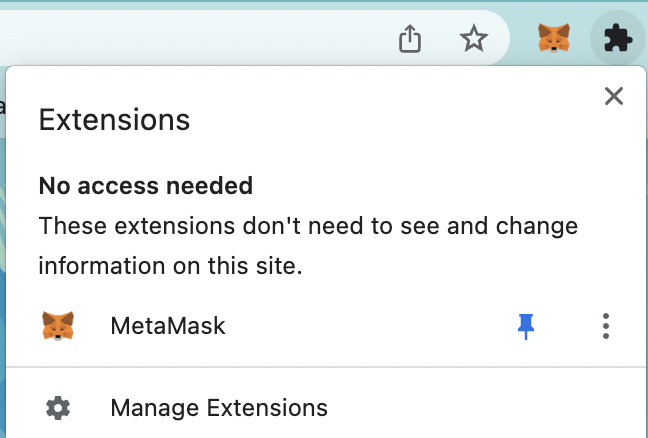
Task: Click the "information on this site." text line
Action: pyautogui.click(x=170, y=266)
